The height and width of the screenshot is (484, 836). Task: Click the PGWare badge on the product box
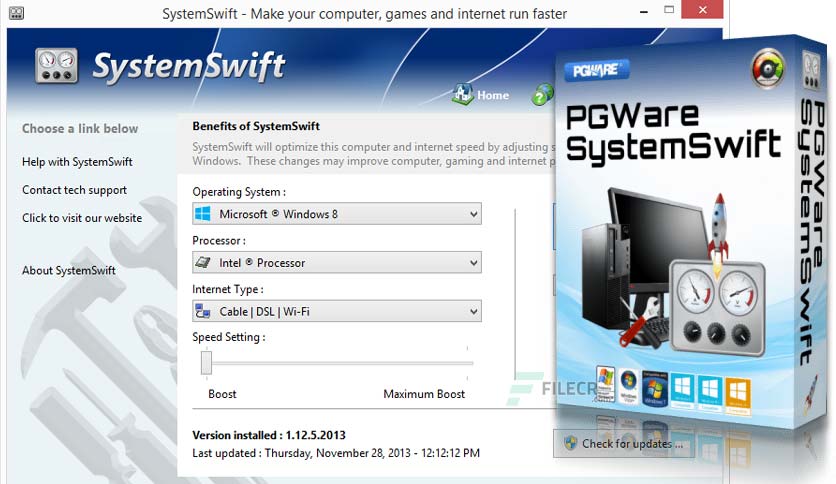[596, 70]
